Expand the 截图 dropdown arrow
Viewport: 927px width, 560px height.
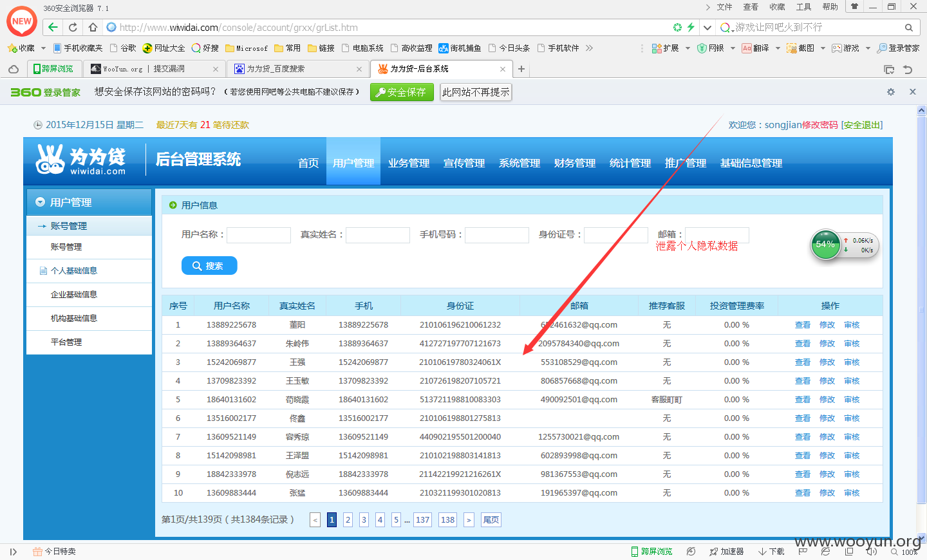point(823,48)
